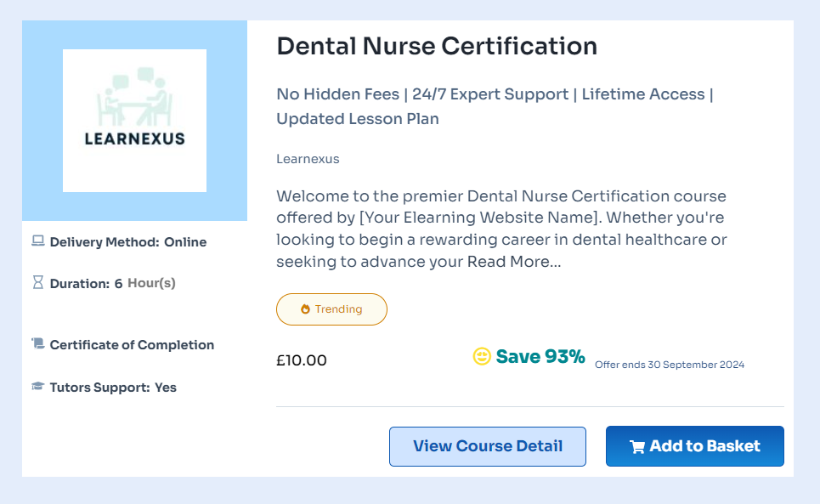Add the course to the basket
Image resolution: width=820 pixels, height=504 pixels.
point(694,445)
